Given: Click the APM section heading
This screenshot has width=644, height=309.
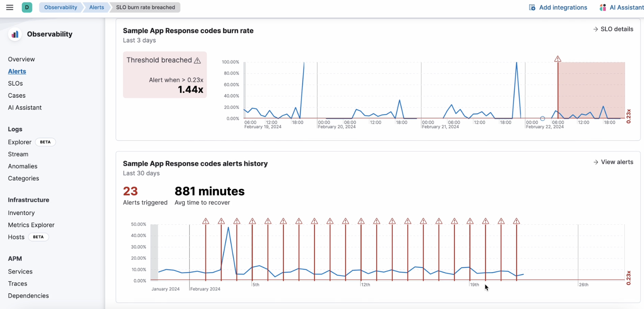Looking at the screenshot, I should 15,259.
